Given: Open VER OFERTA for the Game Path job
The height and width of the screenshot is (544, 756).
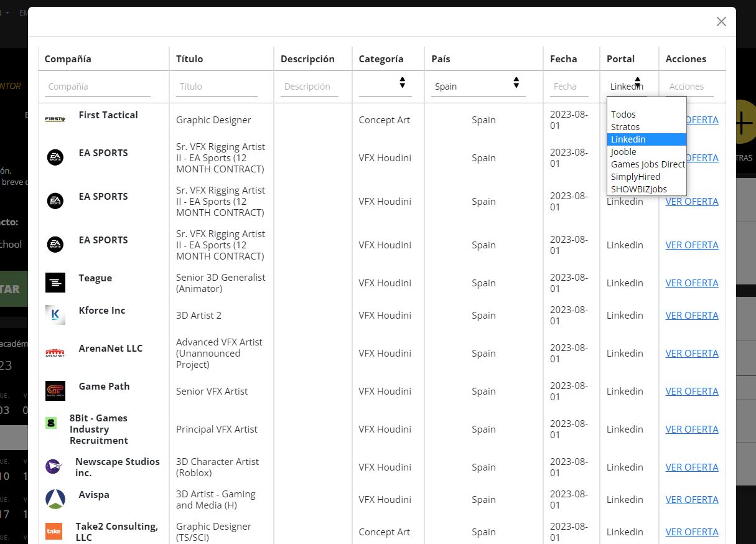Looking at the screenshot, I should pos(692,391).
